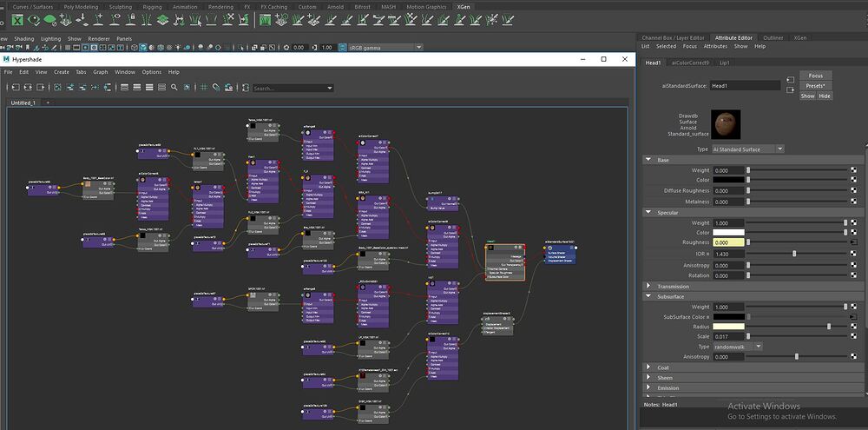
Task: Open the Create menu in Hypershade
Action: [x=62, y=72]
